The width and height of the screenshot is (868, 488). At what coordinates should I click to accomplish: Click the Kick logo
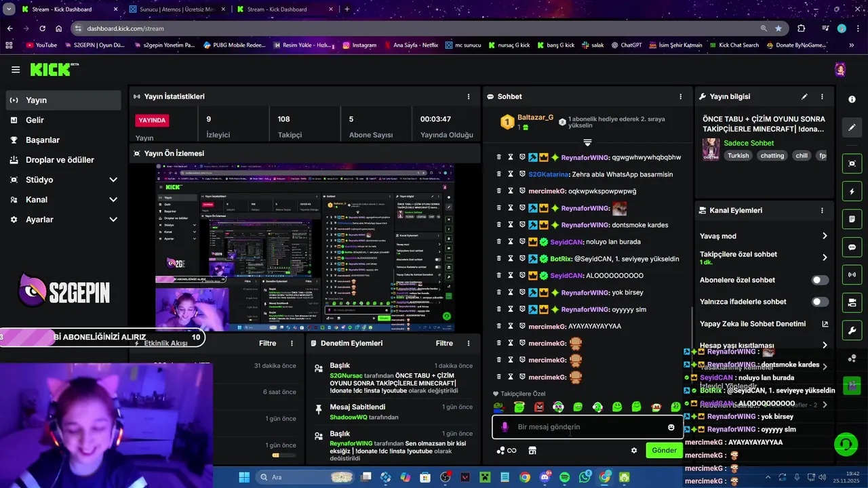click(x=54, y=69)
